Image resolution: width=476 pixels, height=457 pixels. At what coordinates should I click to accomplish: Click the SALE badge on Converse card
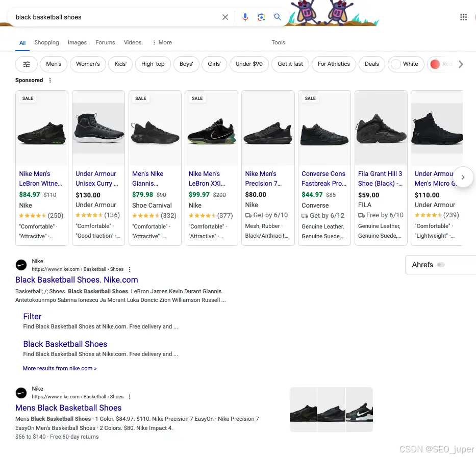click(x=310, y=98)
